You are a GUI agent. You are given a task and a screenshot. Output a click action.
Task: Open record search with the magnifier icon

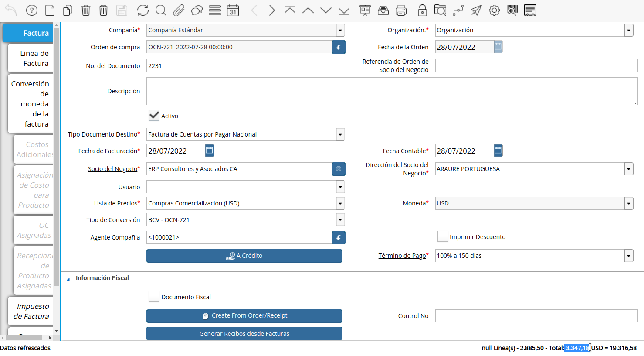(161, 10)
